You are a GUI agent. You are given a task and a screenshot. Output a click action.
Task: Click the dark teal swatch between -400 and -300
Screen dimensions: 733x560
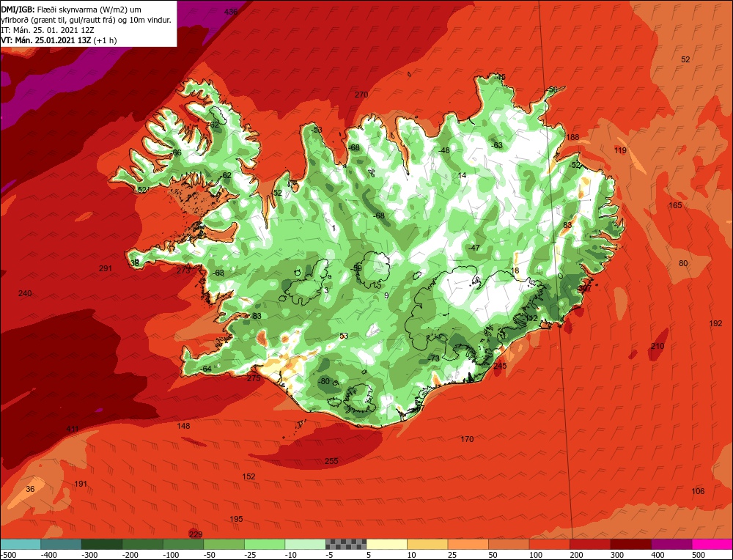point(61,544)
